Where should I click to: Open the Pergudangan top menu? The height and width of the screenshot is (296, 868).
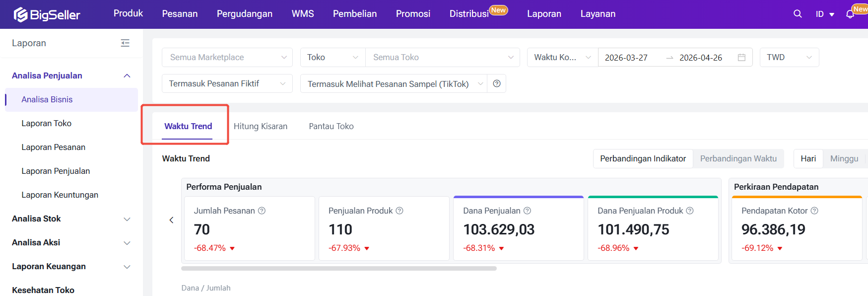(245, 14)
